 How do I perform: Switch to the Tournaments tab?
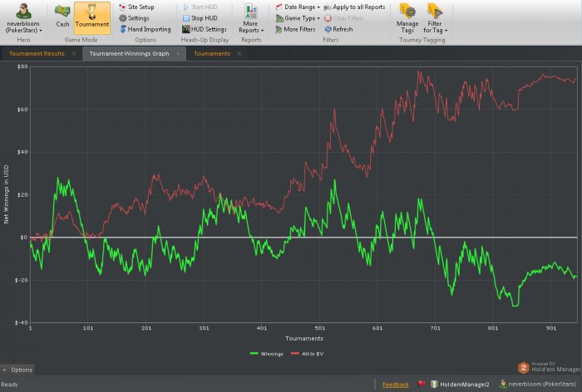[x=211, y=53]
